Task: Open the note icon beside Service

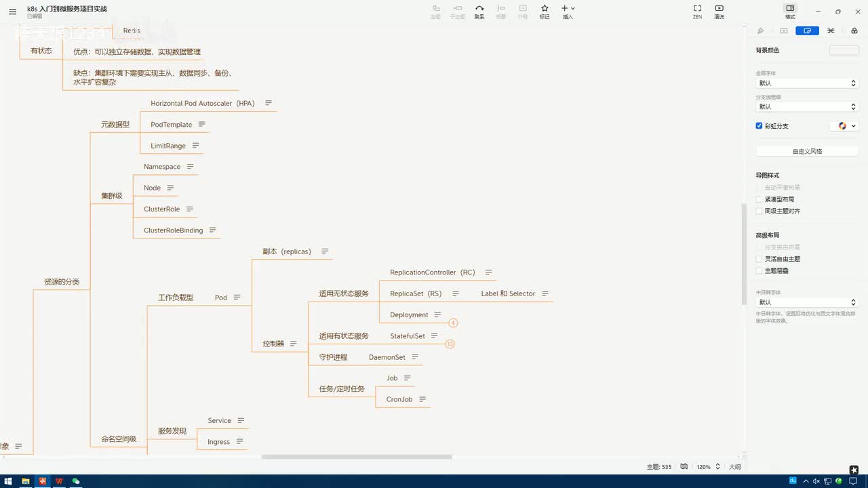Action: [241, 420]
